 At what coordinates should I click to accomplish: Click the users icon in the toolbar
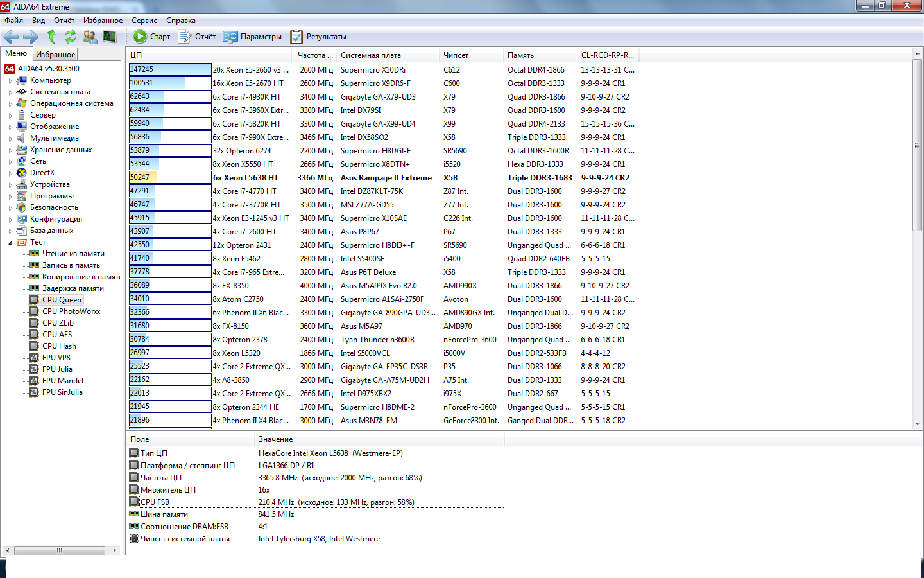click(x=90, y=37)
